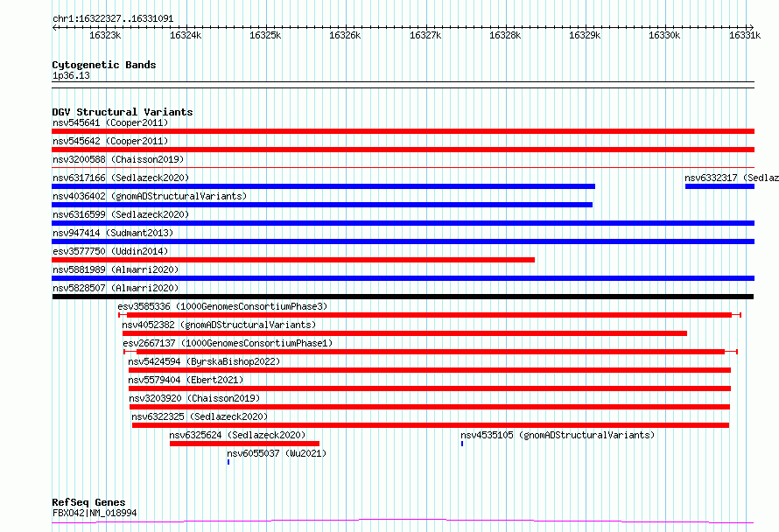Select the black nsv5828507 (Almarri2020) bar
Image resolution: width=779 pixels, height=532 pixels.
[403, 297]
